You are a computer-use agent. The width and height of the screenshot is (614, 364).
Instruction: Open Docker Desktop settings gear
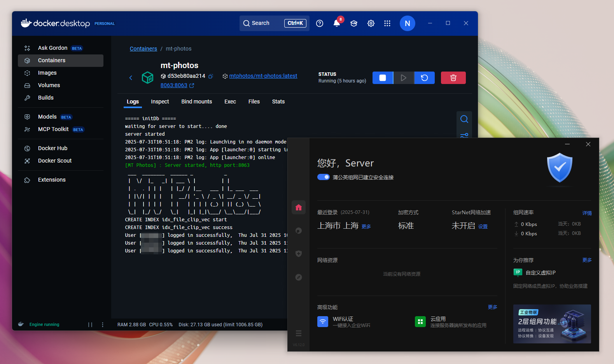[x=371, y=23]
